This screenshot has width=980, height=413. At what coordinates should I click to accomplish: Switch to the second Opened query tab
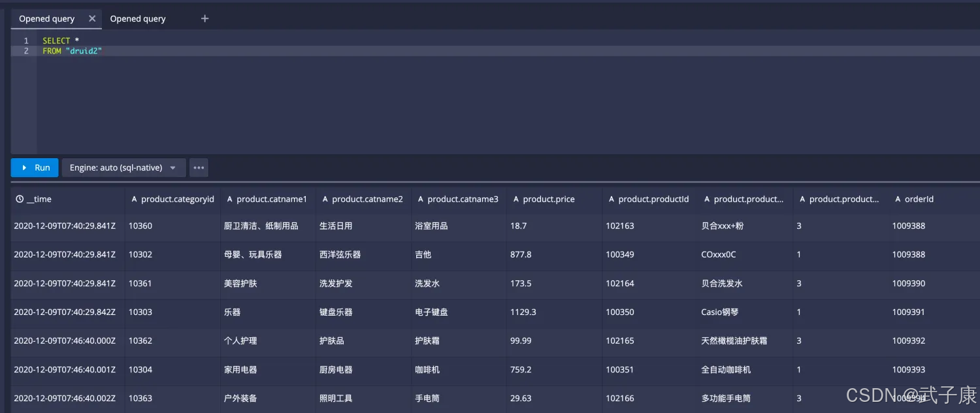pyautogui.click(x=138, y=19)
